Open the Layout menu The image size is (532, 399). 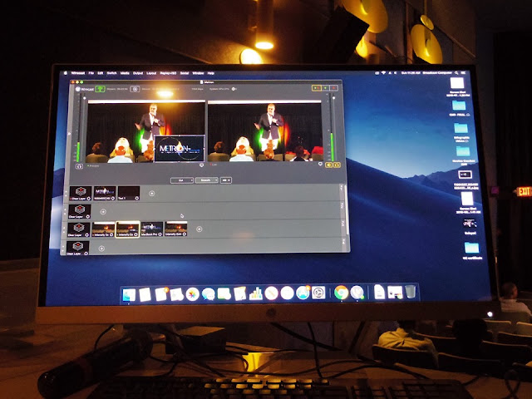point(151,73)
